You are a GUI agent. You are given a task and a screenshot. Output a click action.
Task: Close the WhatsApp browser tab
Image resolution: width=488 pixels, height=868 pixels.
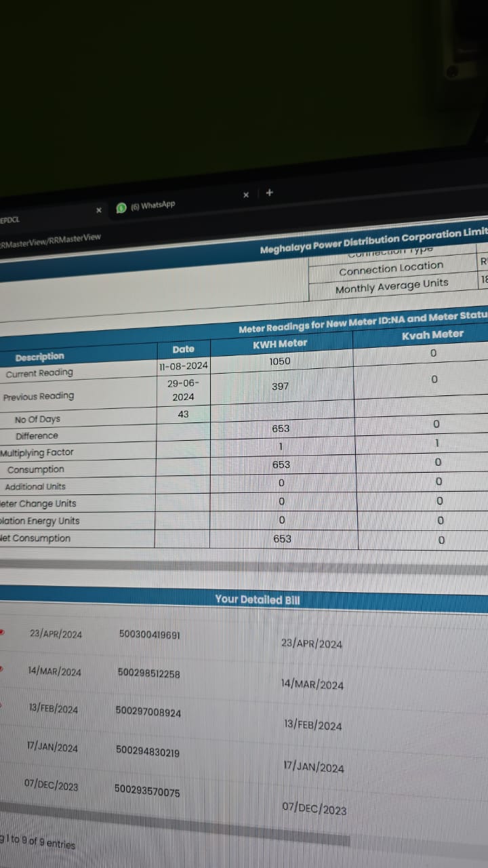245,195
